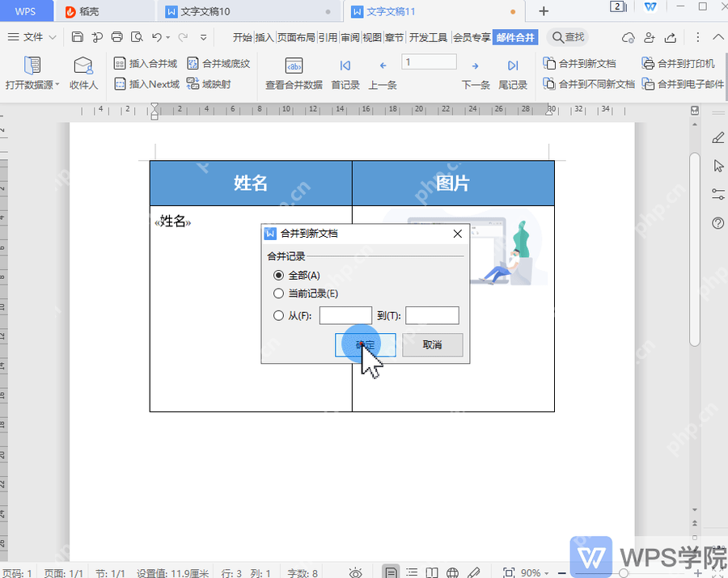This screenshot has height=578, width=728.
Task: View merged data (查看合并数据)
Action: pos(294,73)
